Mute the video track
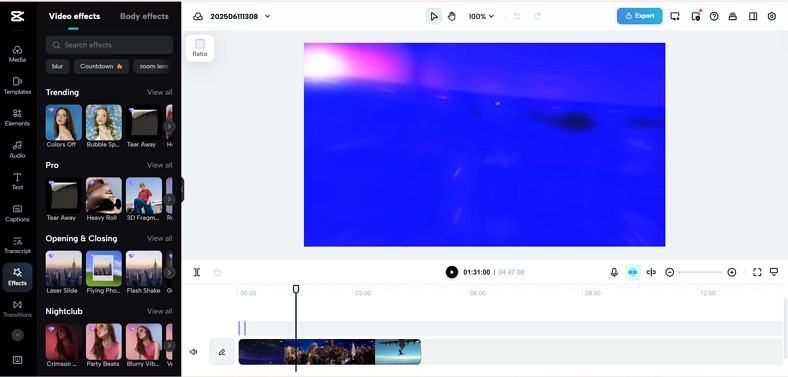788x377 pixels. pos(193,352)
